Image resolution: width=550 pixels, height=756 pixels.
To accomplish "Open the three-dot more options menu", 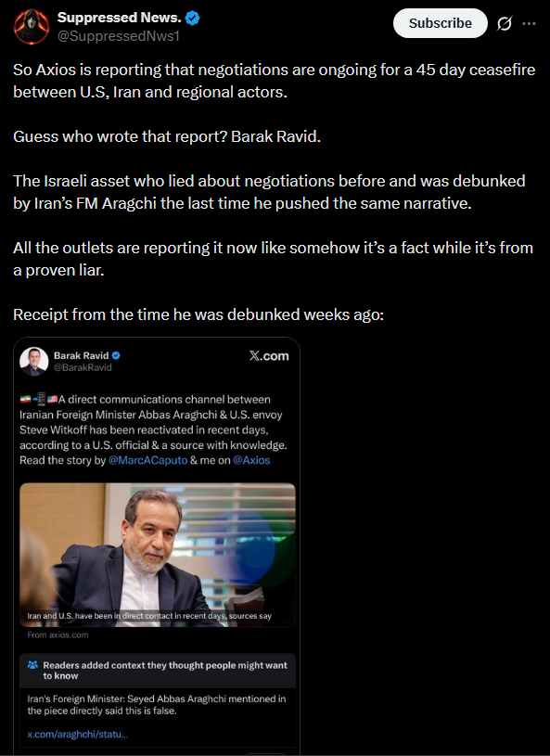I will 529,23.
